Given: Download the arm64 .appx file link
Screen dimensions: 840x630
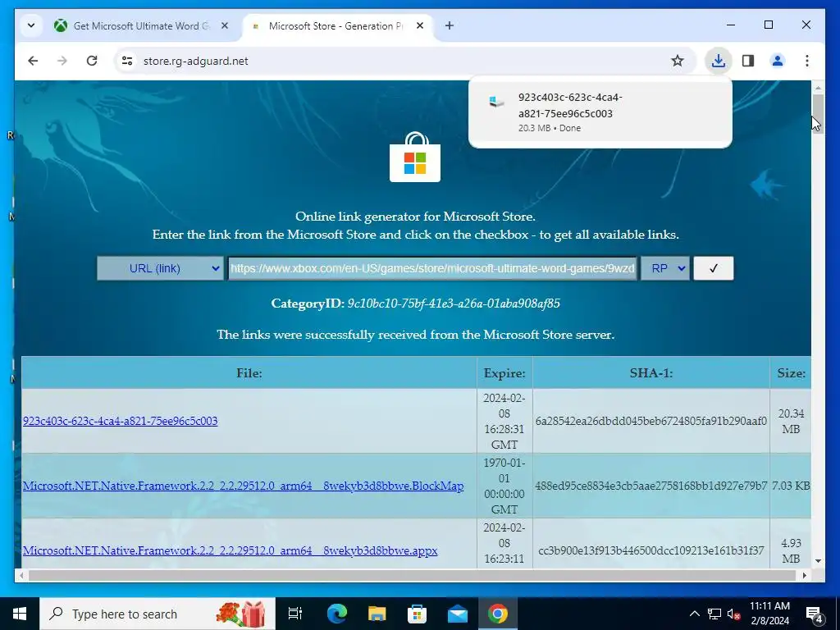Looking at the screenshot, I should click(230, 550).
